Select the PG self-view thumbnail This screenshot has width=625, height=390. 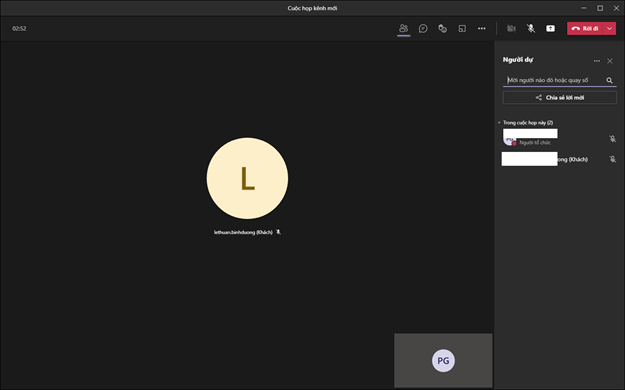pyautogui.click(x=443, y=360)
